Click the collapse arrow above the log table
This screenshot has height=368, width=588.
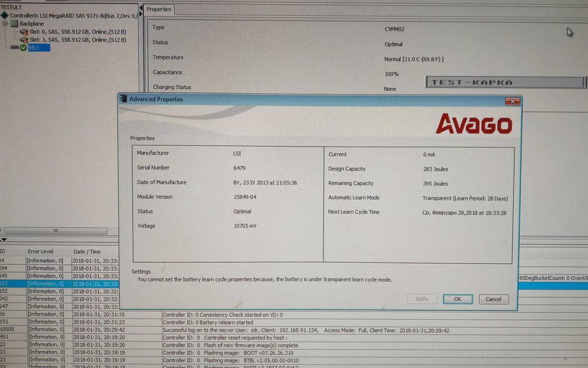pyautogui.click(x=4, y=239)
